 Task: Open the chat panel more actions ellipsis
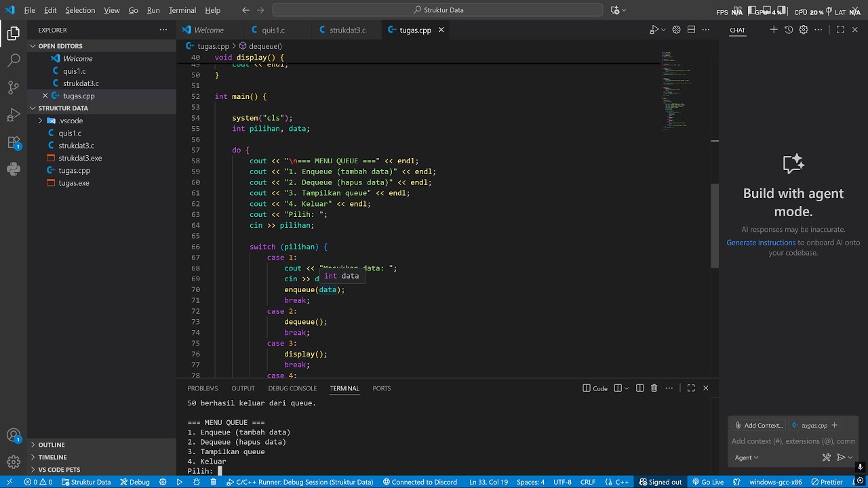click(818, 30)
